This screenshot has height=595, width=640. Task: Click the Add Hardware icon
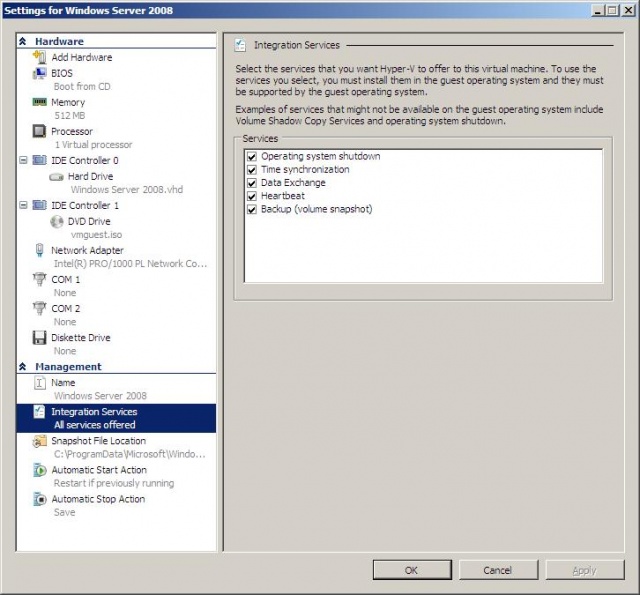39,58
